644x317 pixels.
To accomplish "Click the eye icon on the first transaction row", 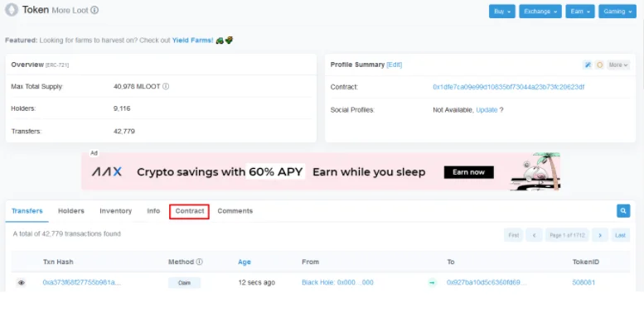I will pos(22,282).
